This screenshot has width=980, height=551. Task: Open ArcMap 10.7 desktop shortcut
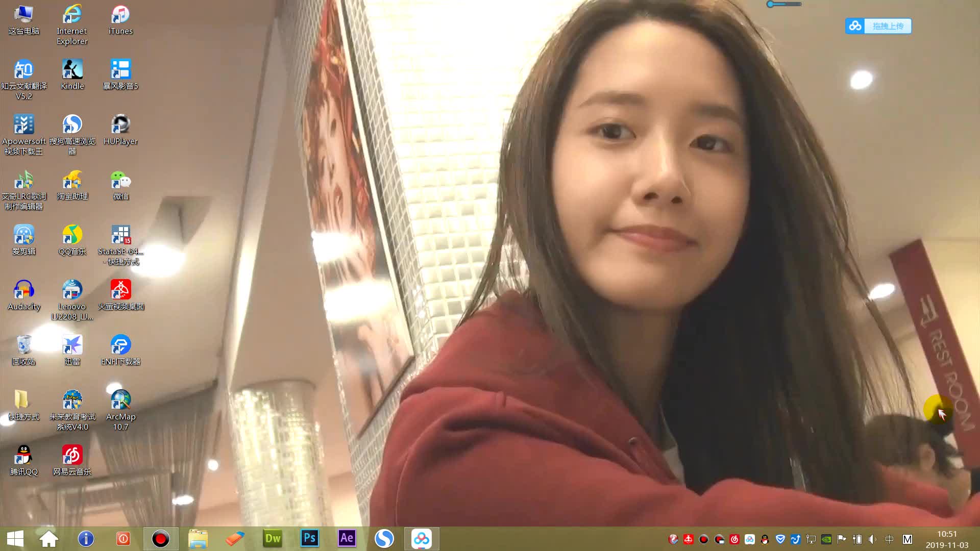coord(120,410)
